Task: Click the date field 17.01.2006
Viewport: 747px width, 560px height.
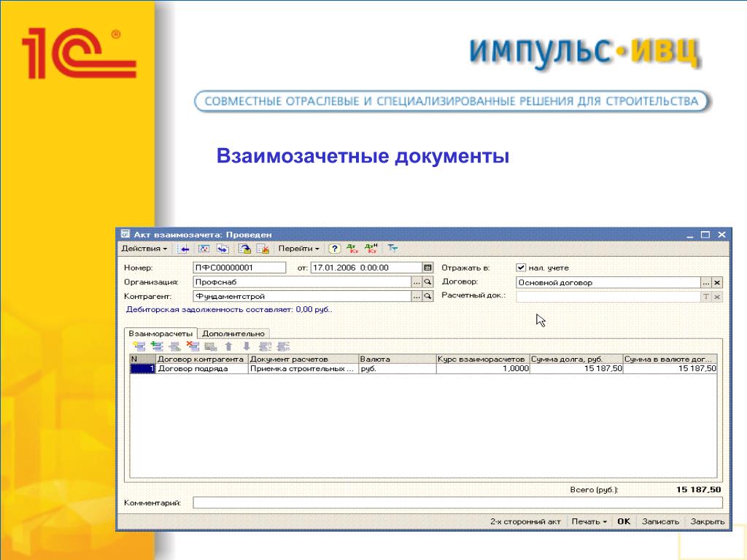Action: click(x=366, y=268)
